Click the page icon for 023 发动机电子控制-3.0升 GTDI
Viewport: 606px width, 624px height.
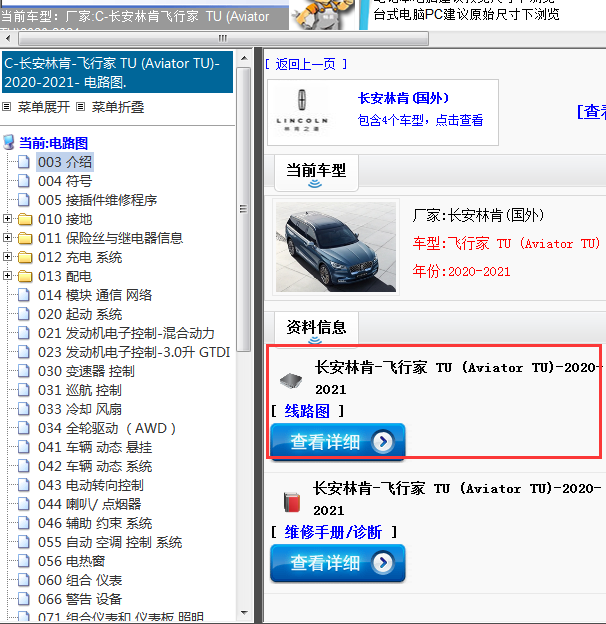coord(24,352)
